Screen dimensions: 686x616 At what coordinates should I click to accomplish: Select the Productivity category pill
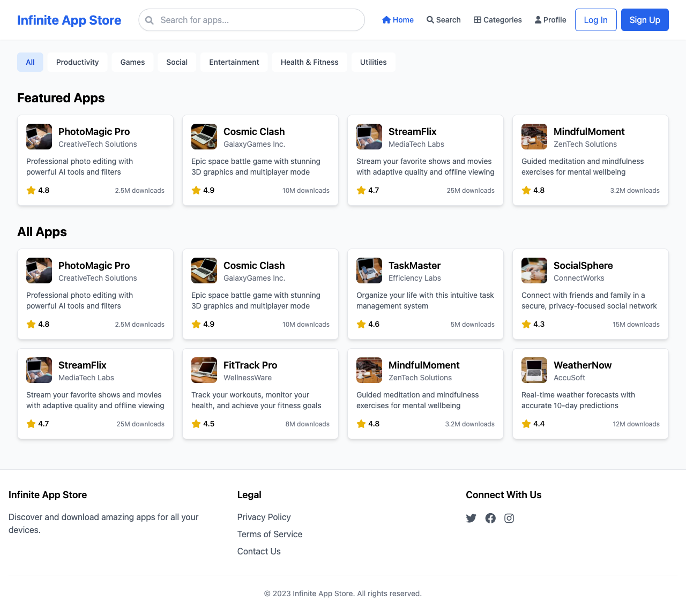77,62
